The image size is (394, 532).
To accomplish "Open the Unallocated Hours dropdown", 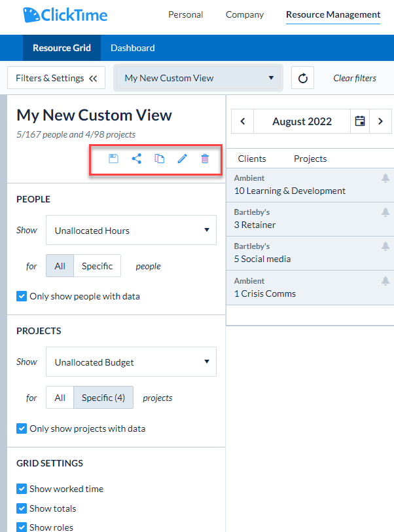I will coord(131,230).
